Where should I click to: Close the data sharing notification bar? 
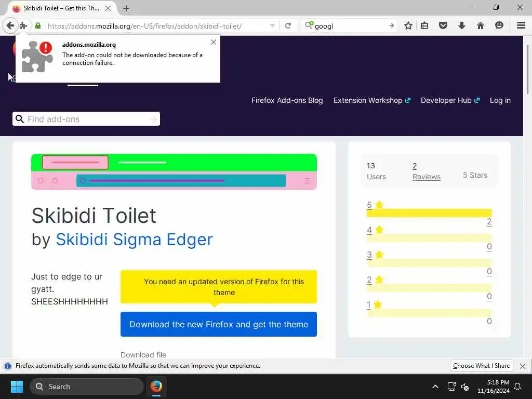(x=523, y=366)
